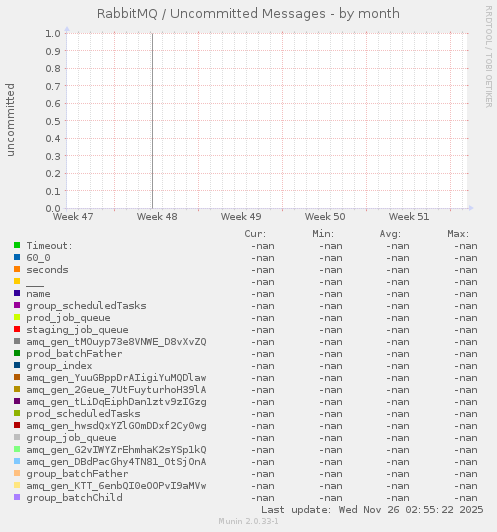
Task: Click the green swatch beside Timeout:
Action: coord(17,245)
